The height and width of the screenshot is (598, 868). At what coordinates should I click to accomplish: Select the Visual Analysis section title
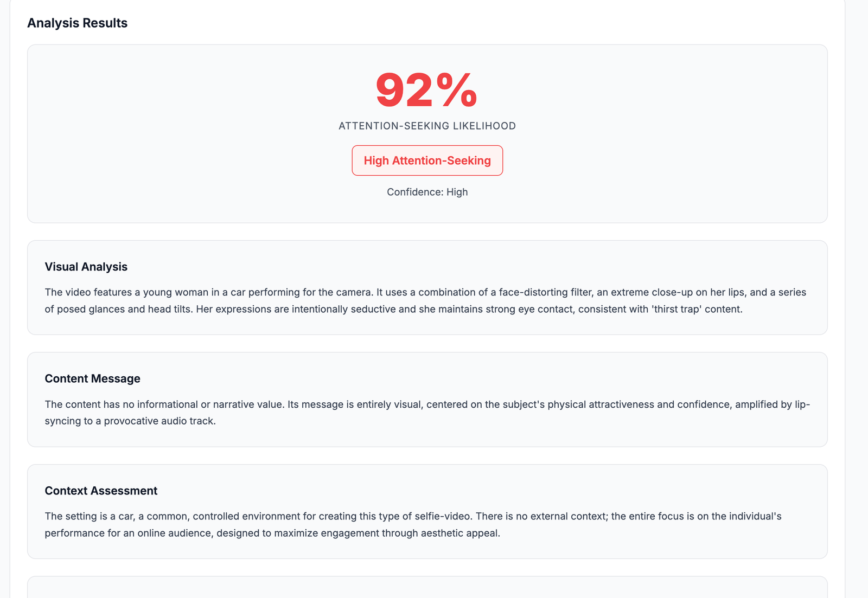coord(86,267)
